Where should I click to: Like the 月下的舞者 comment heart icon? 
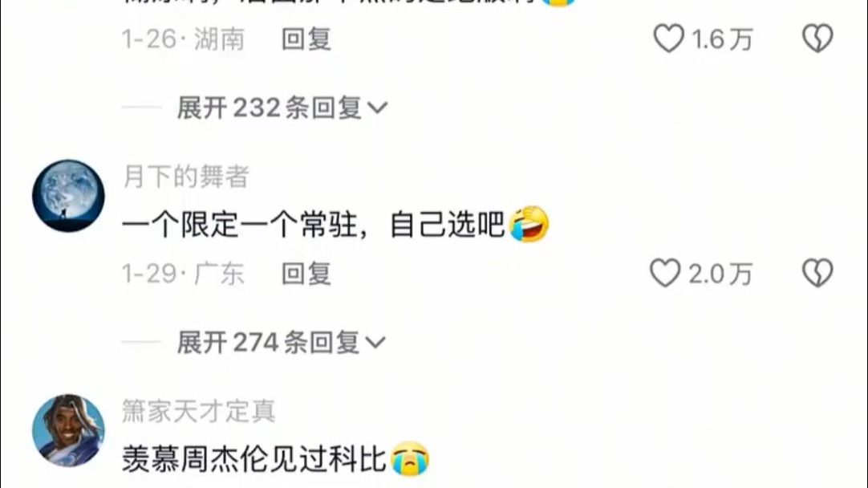click(x=665, y=273)
